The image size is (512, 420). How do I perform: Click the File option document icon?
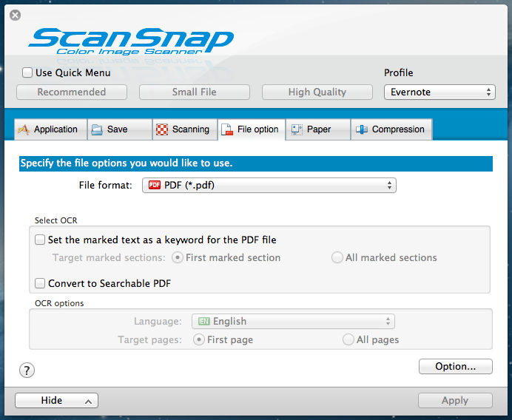[227, 129]
